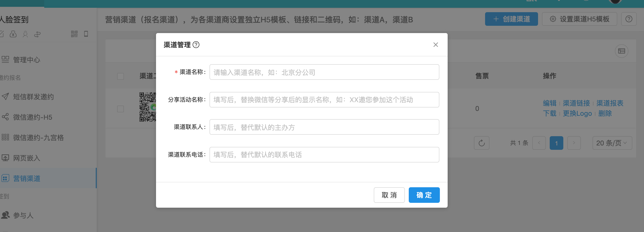Click the QR code icon in sidebar toolbar

coord(74,34)
